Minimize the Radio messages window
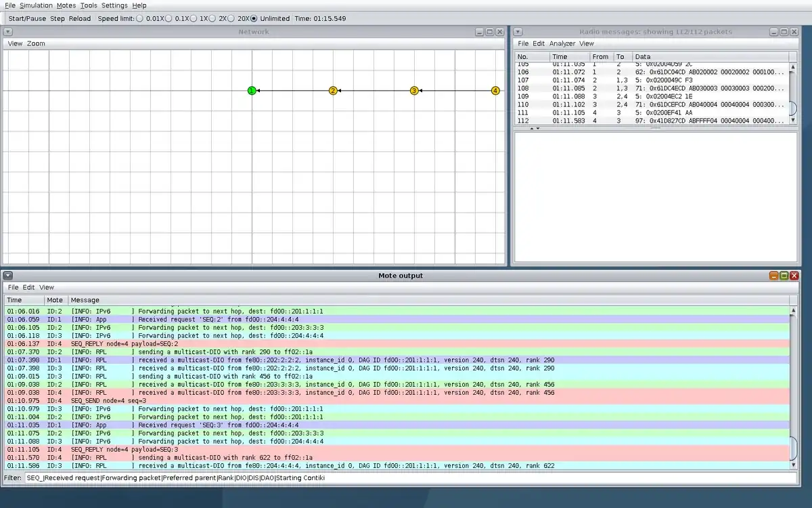 click(x=773, y=32)
